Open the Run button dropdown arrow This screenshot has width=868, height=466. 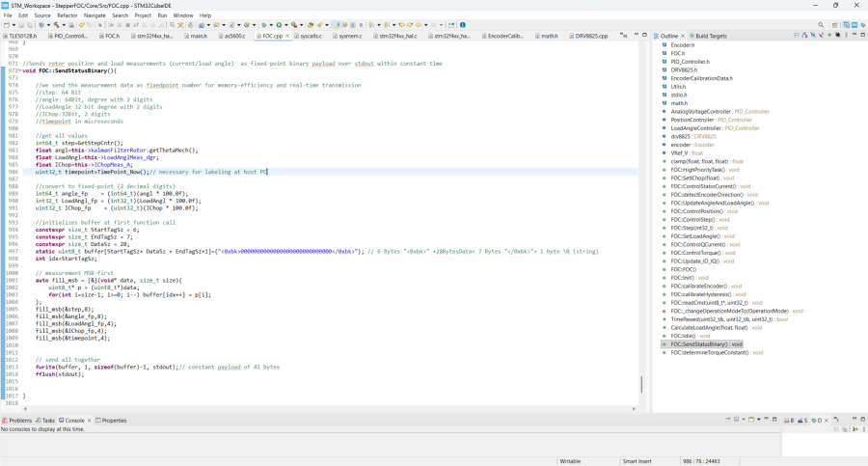pyautogui.click(x=286, y=25)
